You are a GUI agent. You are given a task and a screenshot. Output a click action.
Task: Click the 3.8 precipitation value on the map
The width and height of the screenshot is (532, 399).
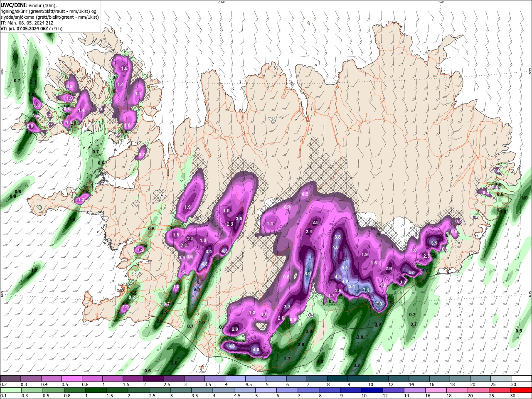point(337,237)
